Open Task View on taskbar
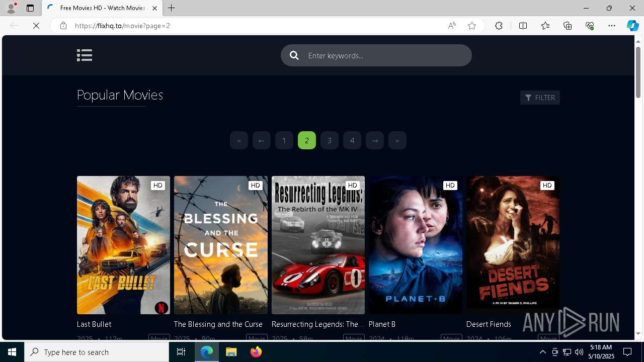This screenshot has height=362, width=644. click(181, 352)
